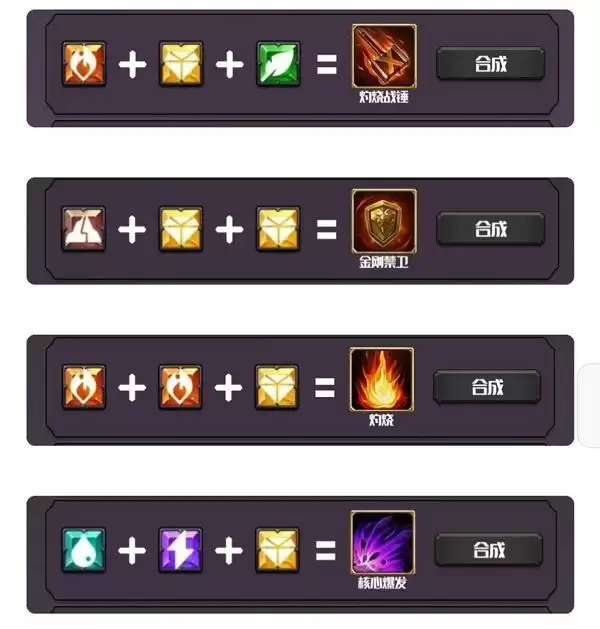600x629 pixels.
Task: Click the 灼烧 flame result icon
Action: point(382,379)
